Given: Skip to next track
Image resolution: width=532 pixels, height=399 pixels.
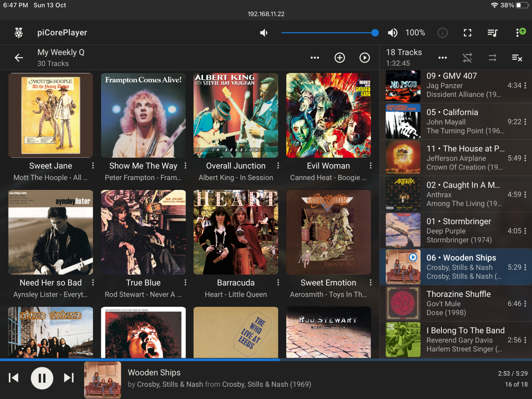Looking at the screenshot, I should point(69,378).
